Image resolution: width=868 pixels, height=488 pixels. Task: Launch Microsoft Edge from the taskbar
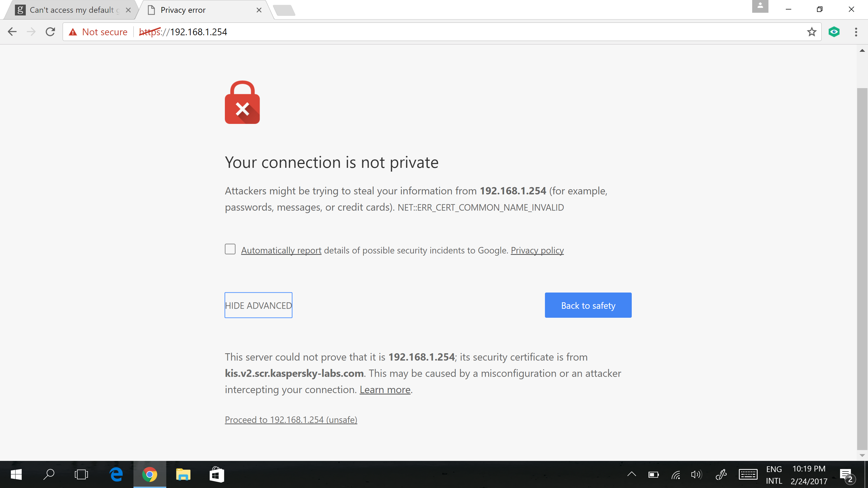116,474
